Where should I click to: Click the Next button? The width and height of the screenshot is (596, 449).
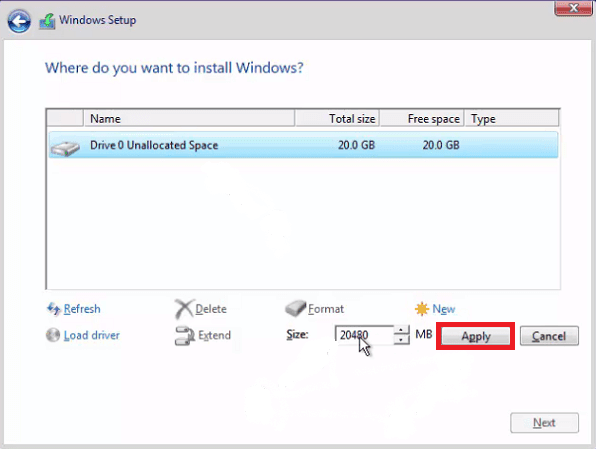pos(544,423)
